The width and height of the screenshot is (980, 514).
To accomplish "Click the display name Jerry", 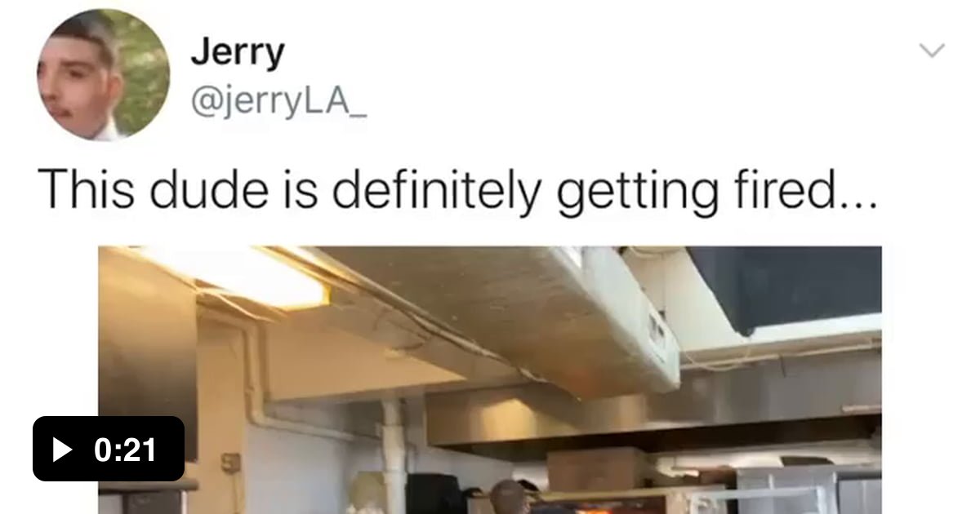I will [238, 52].
